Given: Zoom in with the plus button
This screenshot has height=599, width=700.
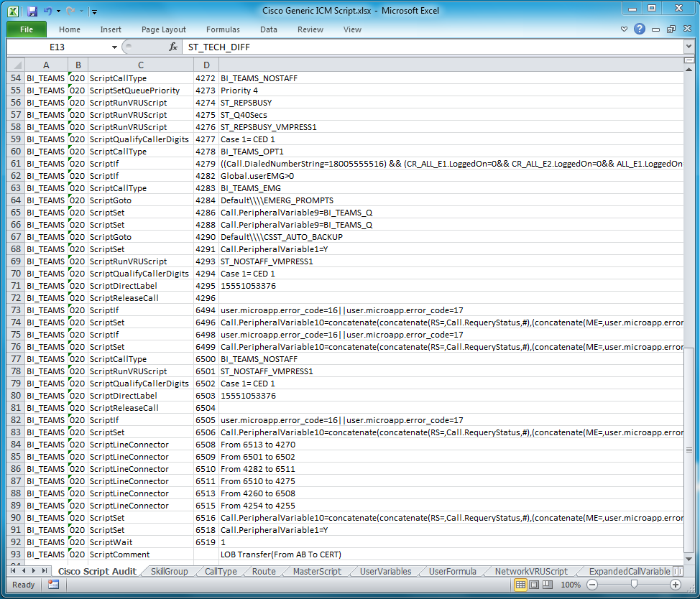Looking at the screenshot, I should point(676,585).
